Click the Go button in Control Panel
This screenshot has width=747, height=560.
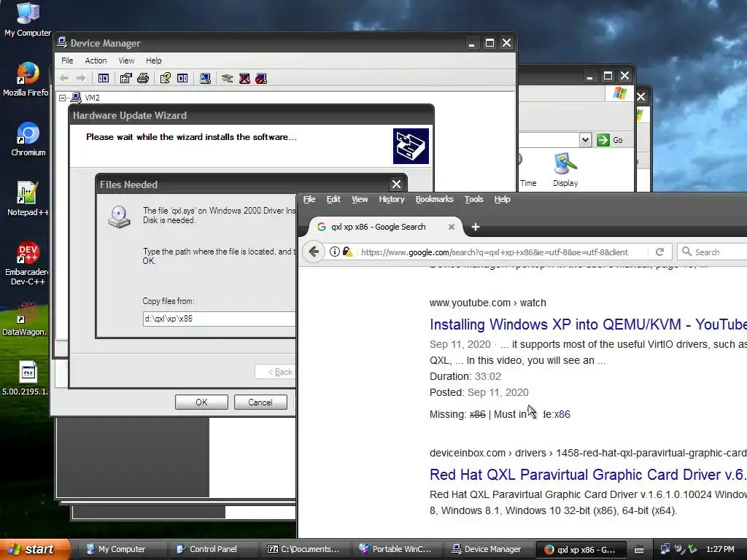(x=611, y=139)
